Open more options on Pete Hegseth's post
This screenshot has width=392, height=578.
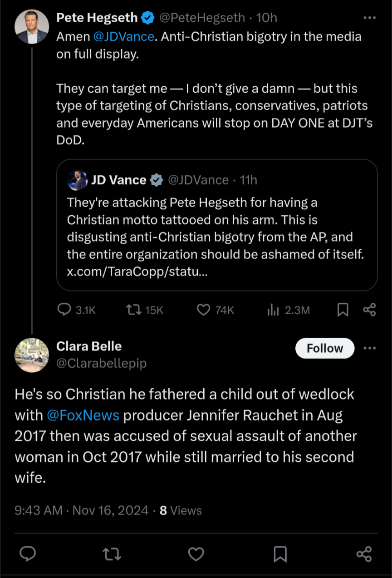[370, 18]
